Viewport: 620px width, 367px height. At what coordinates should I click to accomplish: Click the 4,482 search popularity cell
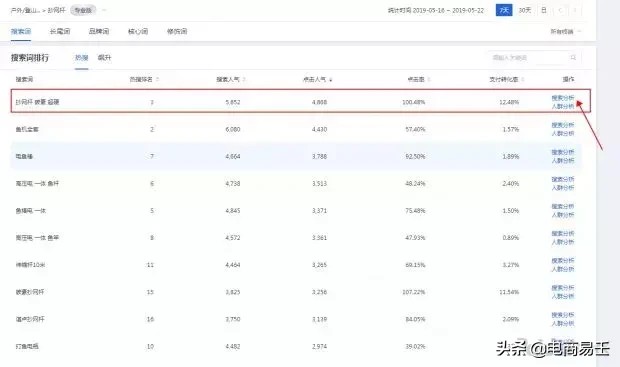click(x=232, y=346)
